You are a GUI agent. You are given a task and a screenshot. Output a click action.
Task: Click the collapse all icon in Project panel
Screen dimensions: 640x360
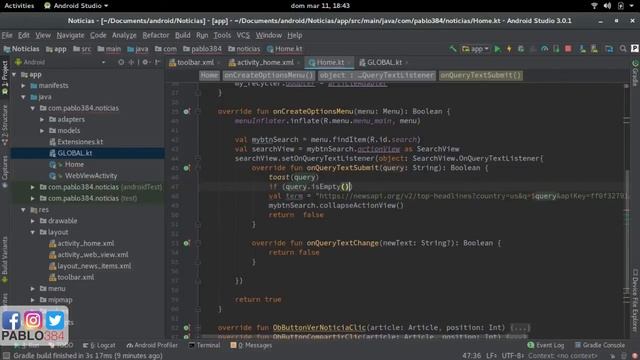tap(131, 62)
